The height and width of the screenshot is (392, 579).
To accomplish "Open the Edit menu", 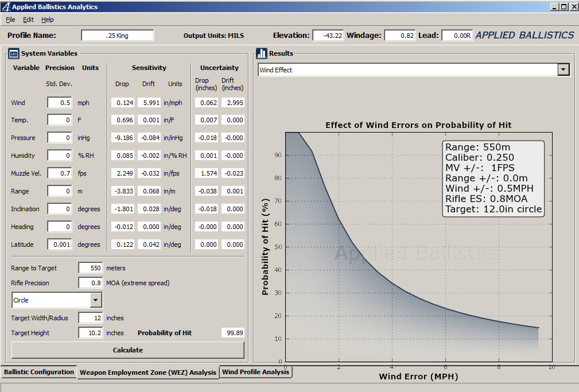I will tap(28, 20).
